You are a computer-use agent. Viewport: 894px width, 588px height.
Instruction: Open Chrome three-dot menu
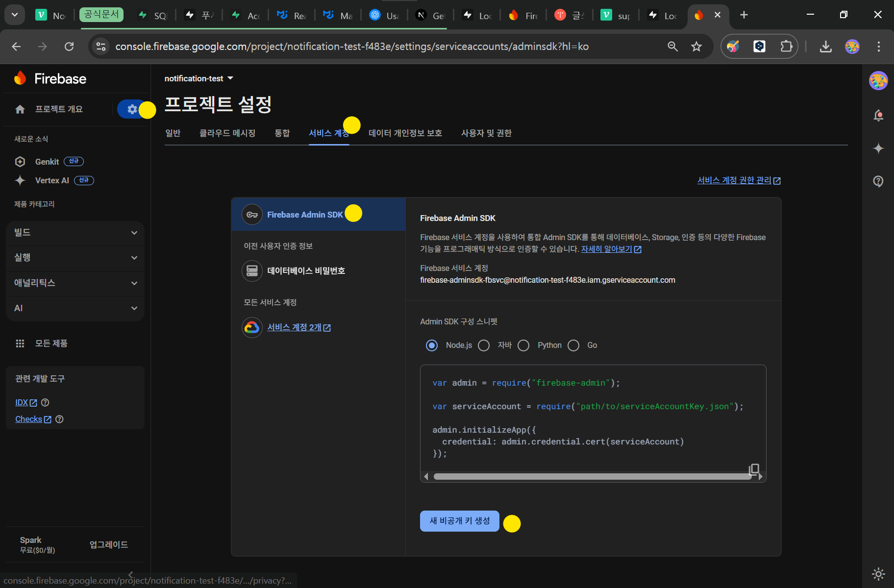point(878,47)
